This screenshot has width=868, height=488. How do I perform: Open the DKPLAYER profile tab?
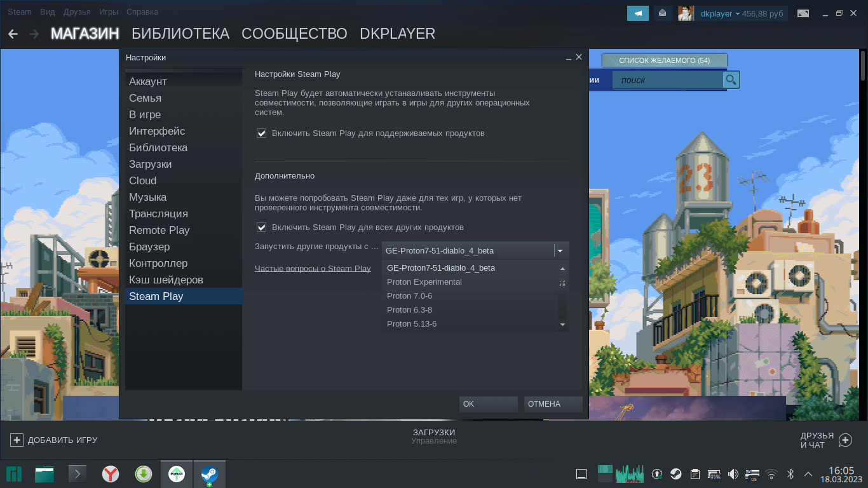pyautogui.click(x=397, y=34)
